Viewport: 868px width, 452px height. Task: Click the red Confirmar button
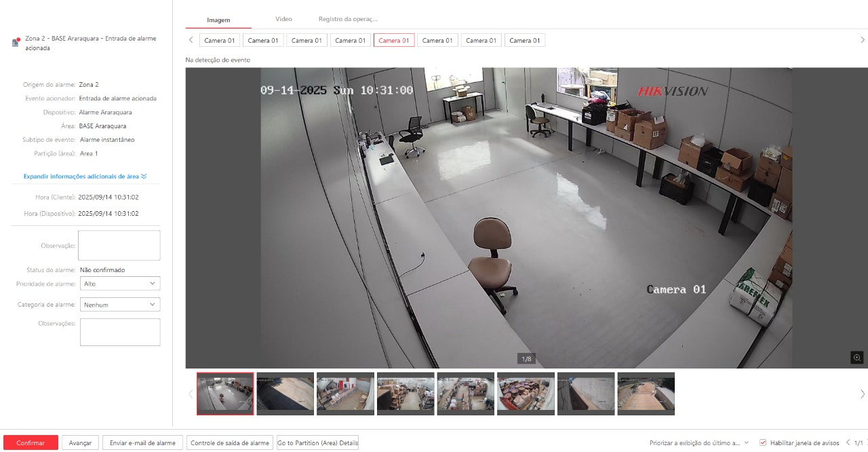[31, 442]
